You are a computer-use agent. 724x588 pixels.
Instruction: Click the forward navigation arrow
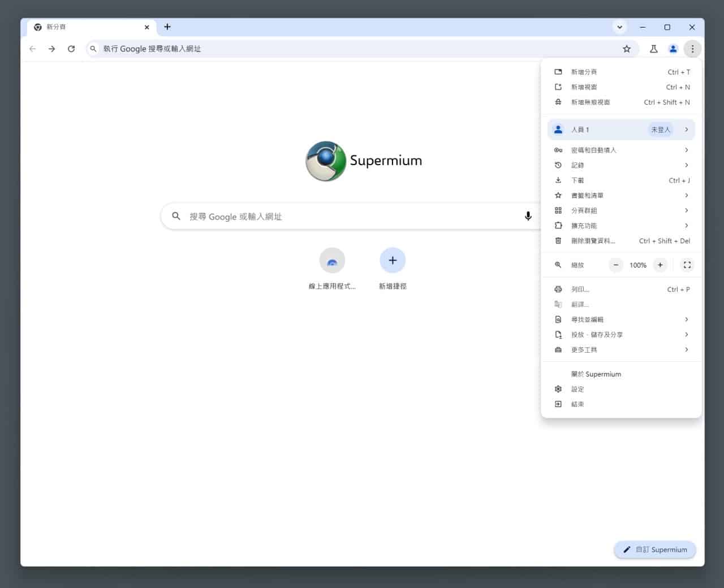pos(52,49)
